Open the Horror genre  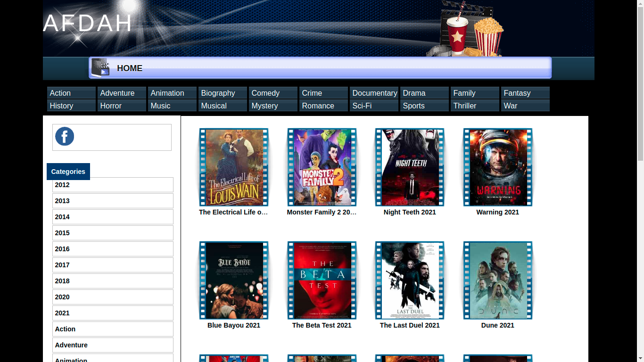pyautogui.click(x=122, y=106)
